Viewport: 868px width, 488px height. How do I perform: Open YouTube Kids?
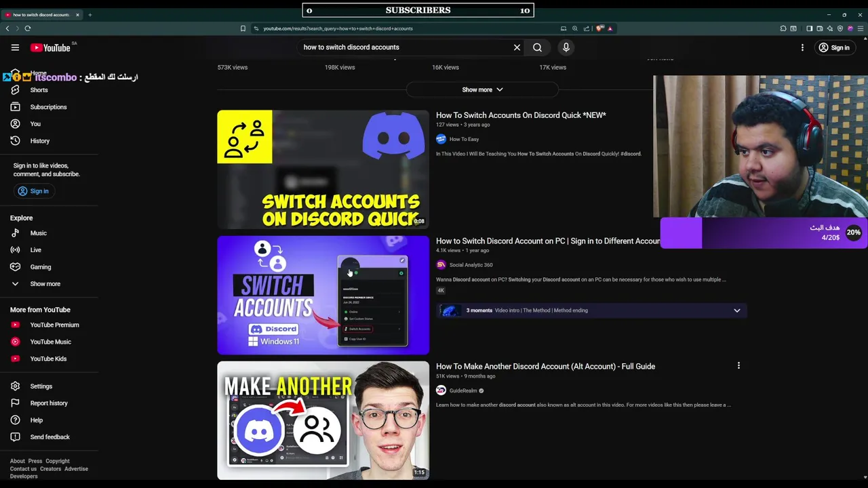[x=48, y=359]
